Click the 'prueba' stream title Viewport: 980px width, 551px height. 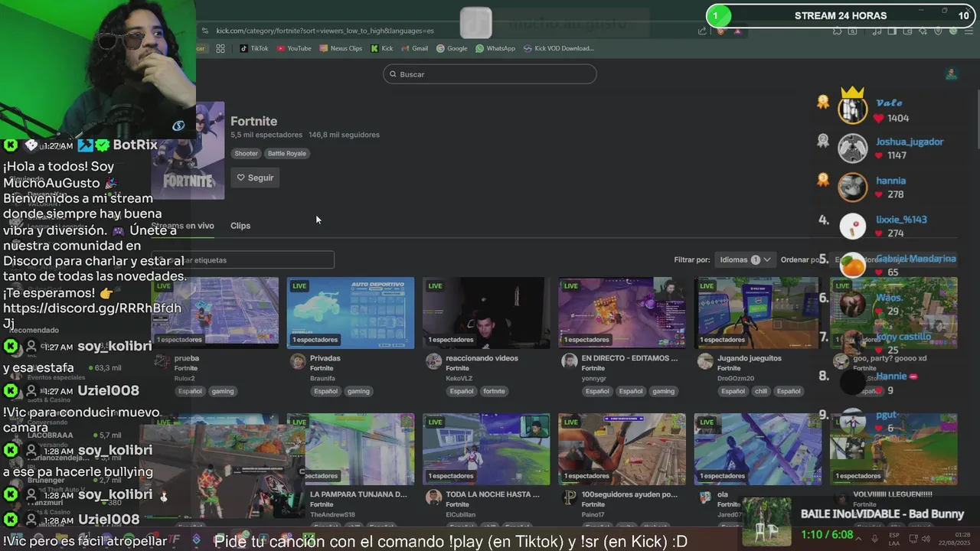point(187,358)
